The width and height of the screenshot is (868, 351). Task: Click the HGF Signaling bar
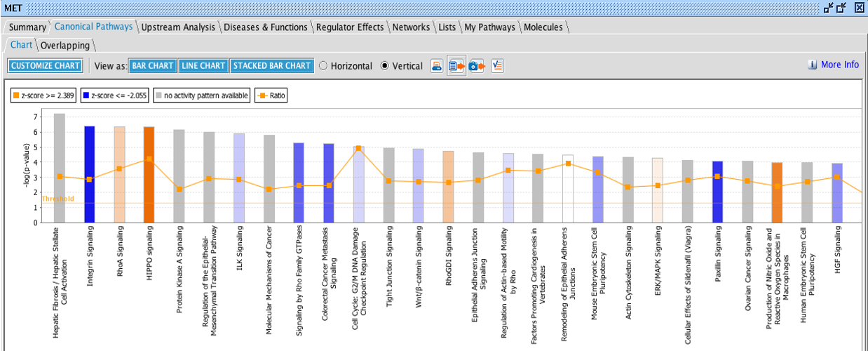click(x=837, y=193)
